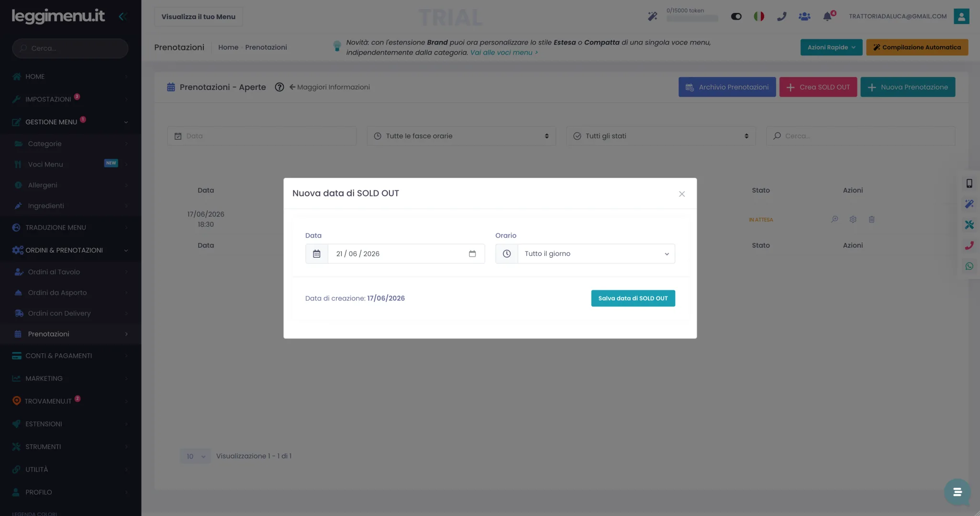Viewport: 980px width, 516px height.
Task: Click the lightbulb news icon
Action: (x=337, y=46)
